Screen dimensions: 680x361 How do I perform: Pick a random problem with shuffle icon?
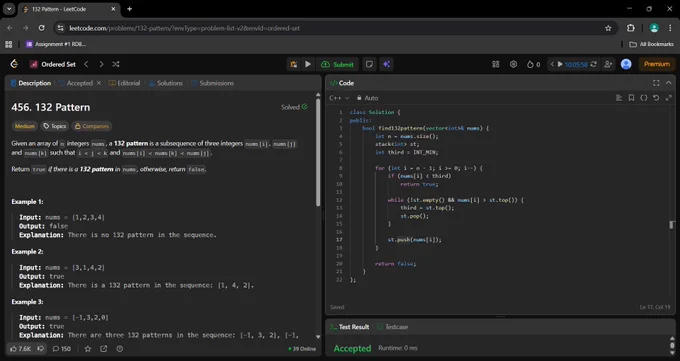116,64
